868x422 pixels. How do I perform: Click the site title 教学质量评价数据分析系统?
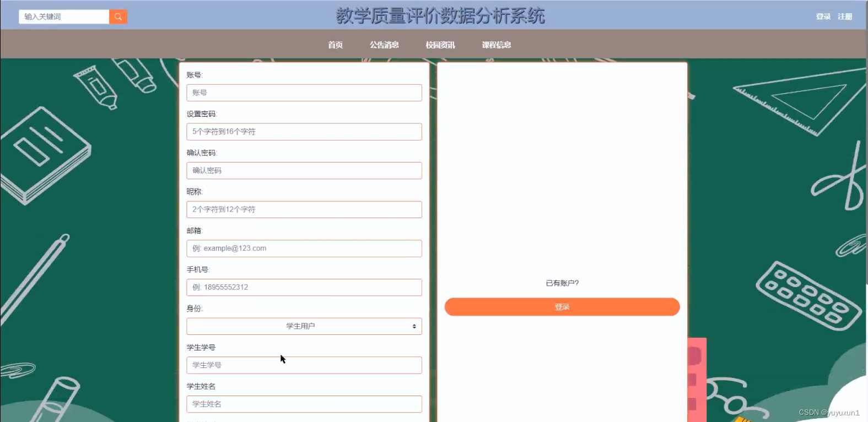pyautogui.click(x=440, y=15)
